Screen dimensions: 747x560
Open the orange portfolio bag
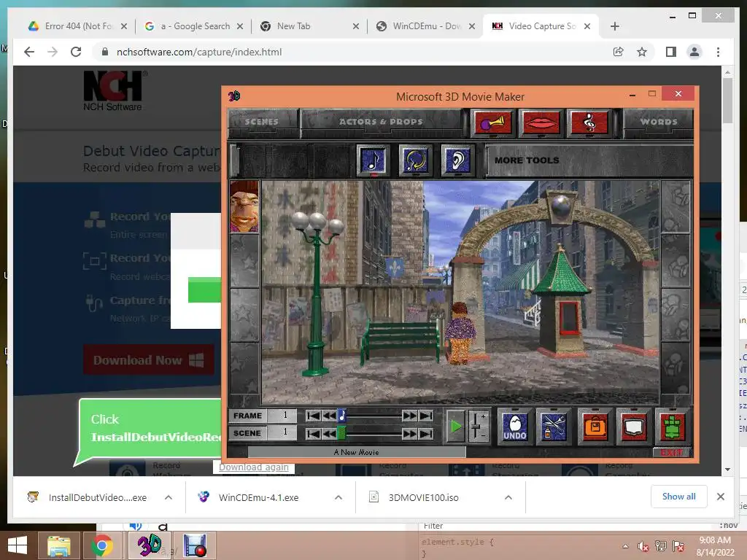[595, 426]
